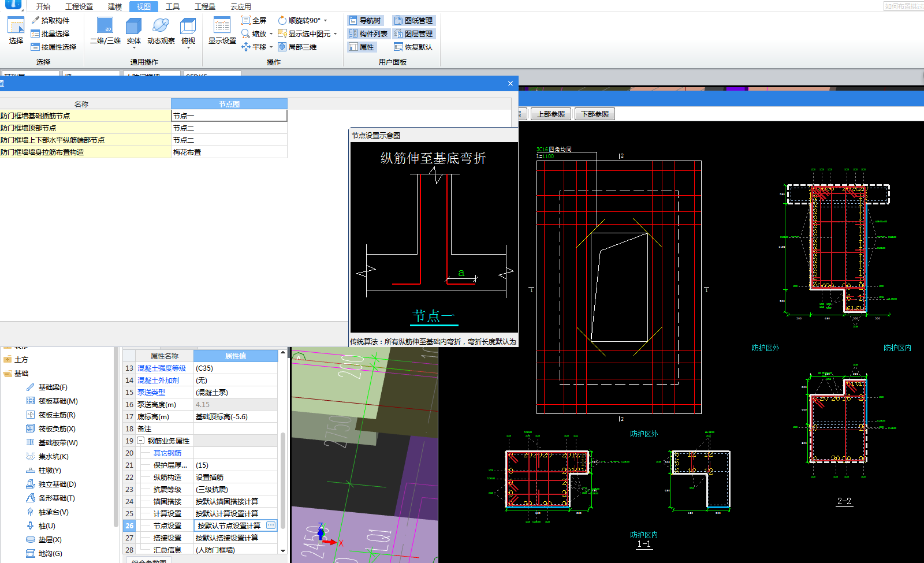Screen dimensions: 924x563
Task: Toggle the 图层管理 layer management panel
Action: click(x=413, y=33)
